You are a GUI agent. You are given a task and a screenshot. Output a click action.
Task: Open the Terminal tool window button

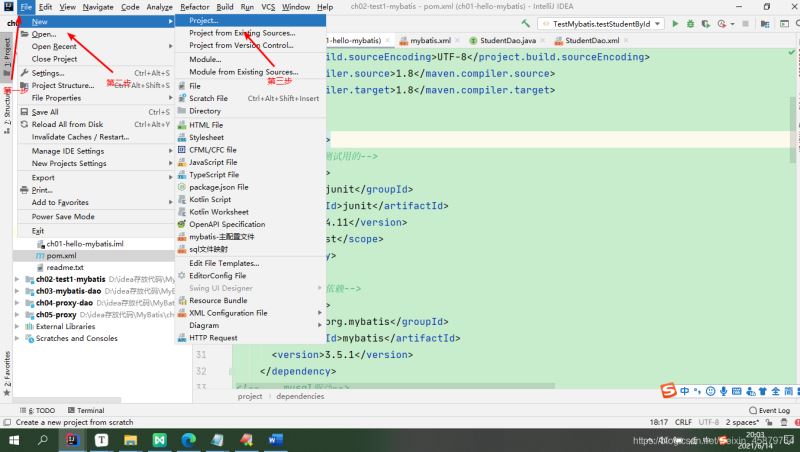tap(86, 410)
